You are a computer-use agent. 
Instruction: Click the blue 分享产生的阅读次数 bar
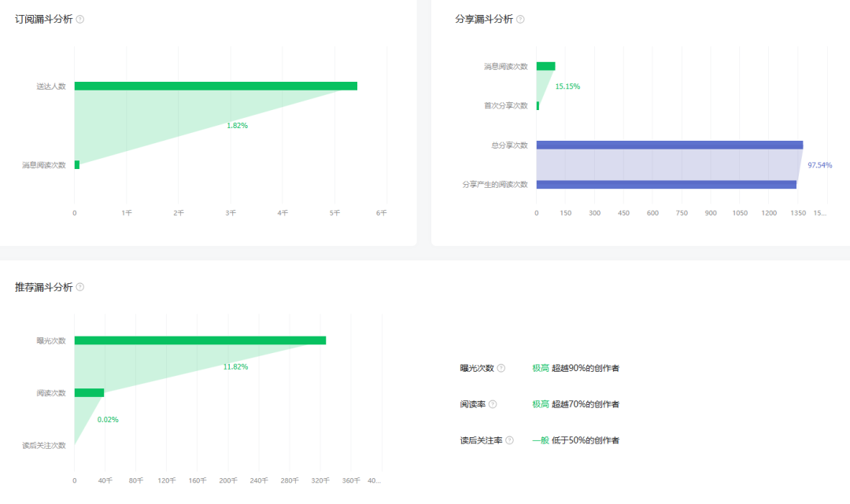(667, 185)
